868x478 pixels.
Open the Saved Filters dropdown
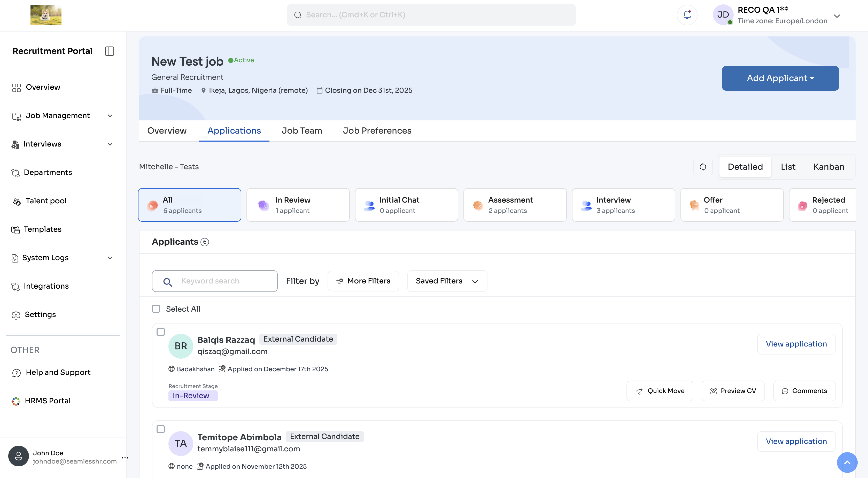[x=447, y=281]
